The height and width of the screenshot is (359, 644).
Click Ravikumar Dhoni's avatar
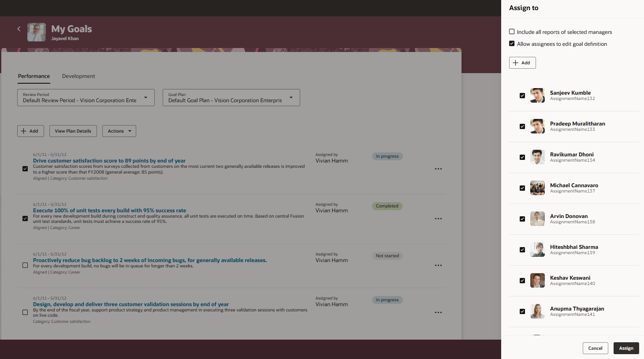(x=537, y=157)
